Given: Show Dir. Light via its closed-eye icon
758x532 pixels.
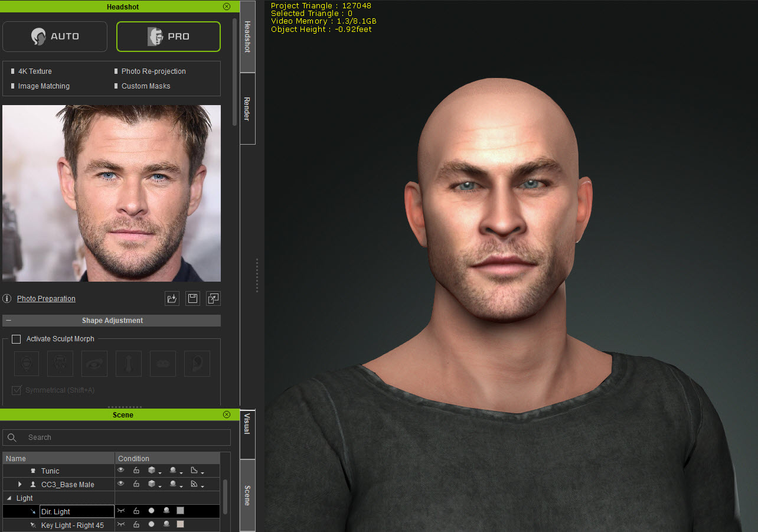Looking at the screenshot, I should 121,511.
